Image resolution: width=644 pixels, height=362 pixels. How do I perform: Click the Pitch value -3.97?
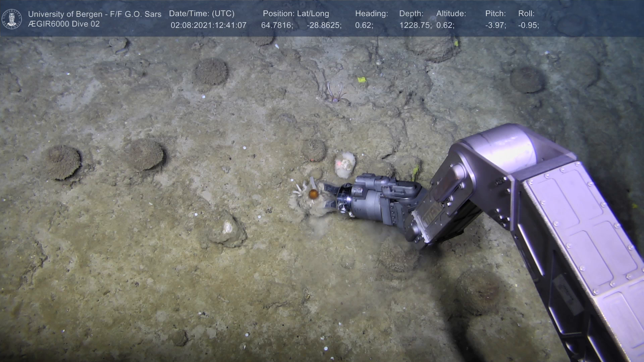coord(495,25)
